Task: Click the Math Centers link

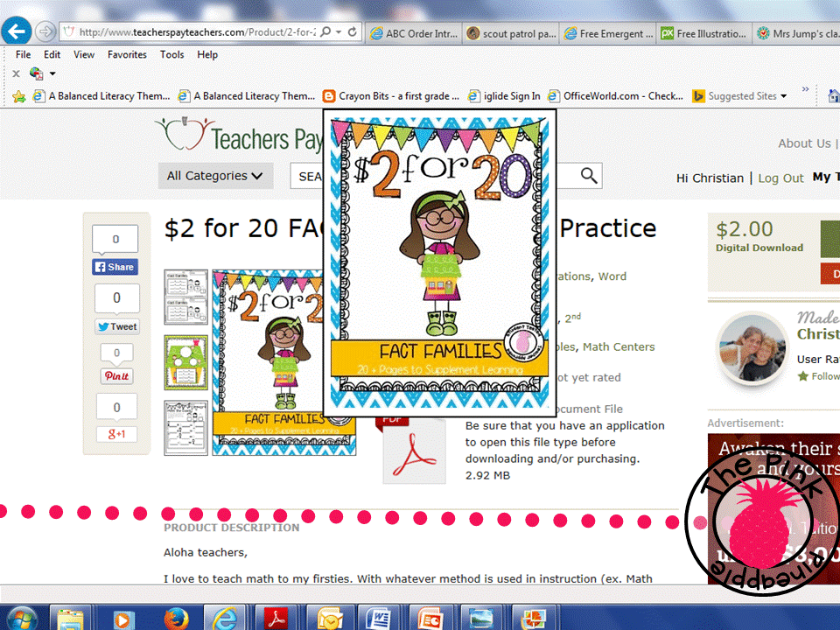Action: click(619, 347)
